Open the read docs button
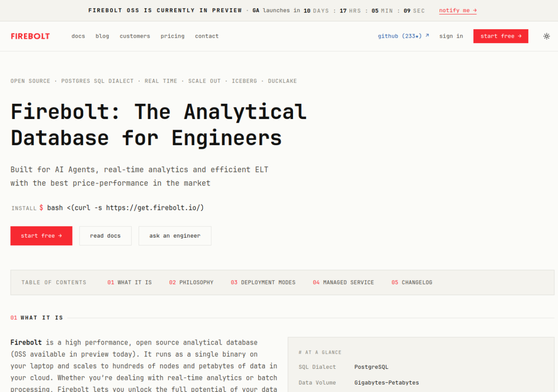Viewport: 558px width, 392px height. point(106,236)
